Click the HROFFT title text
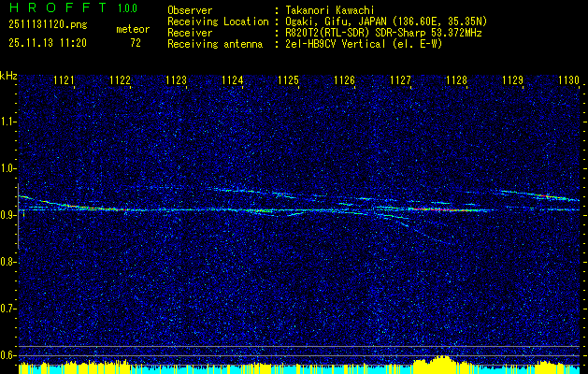This screenshot has width=588, height=374. pos(58,7)
